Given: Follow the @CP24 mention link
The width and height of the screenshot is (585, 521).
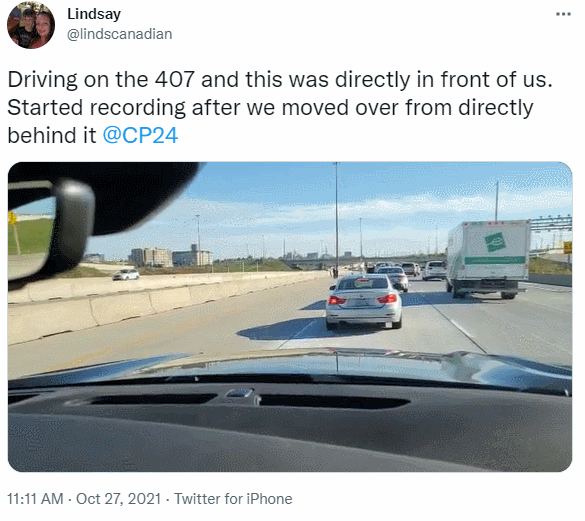Looking at the screenshot, I should pos(140,135).
